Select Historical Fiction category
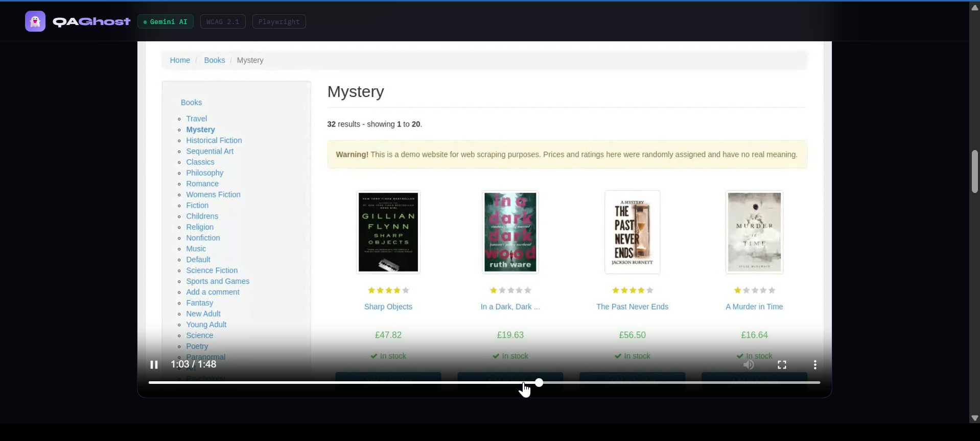 click(214, 140)
